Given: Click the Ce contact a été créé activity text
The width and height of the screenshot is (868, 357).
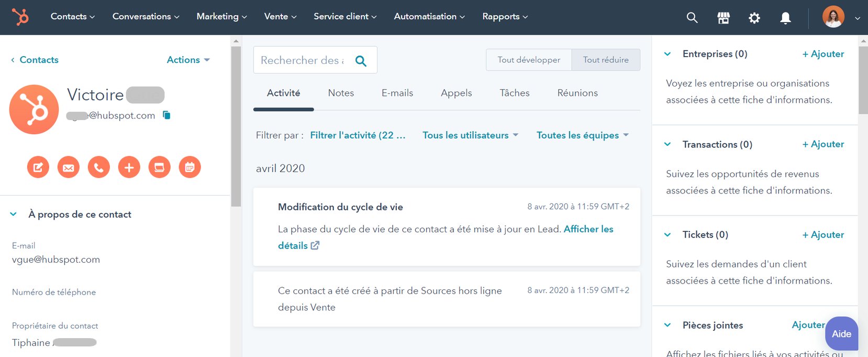Looking at the screenshot, I should tap(390, 299).
